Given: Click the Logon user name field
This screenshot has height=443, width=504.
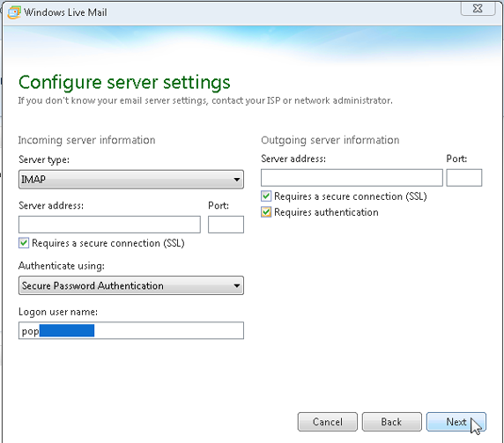Looking at the screenshot, I should (131, 330).
